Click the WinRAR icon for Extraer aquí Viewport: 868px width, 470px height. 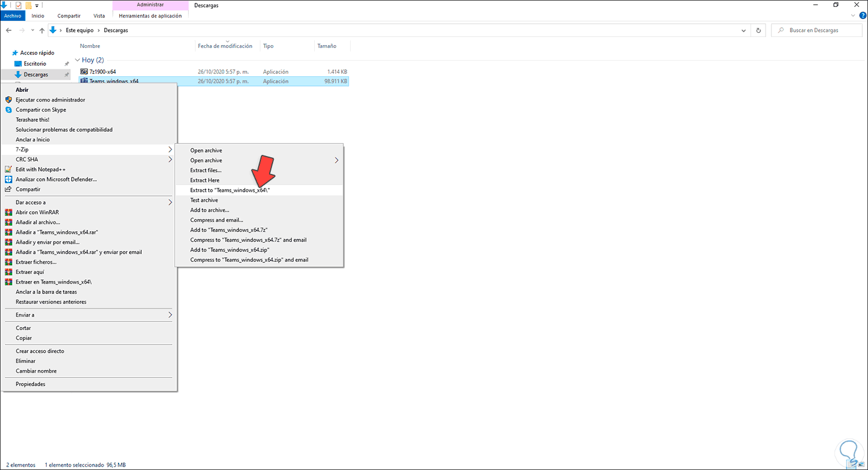pos(9,272)
